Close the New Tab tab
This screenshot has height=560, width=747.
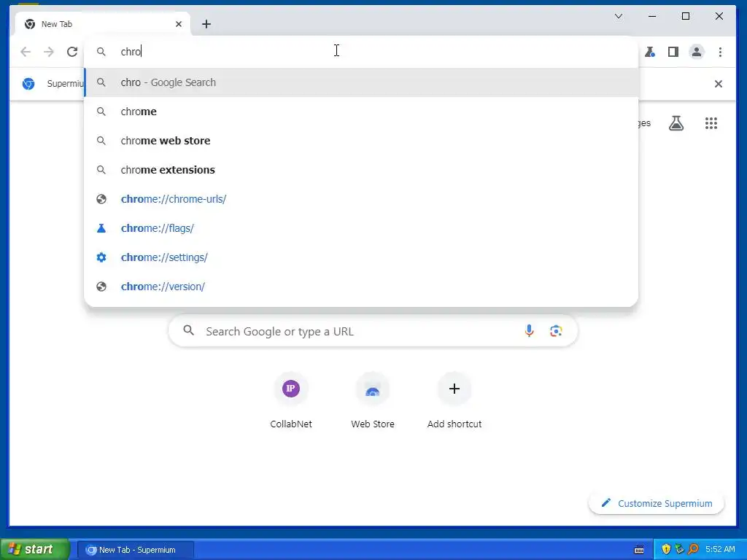179,24
